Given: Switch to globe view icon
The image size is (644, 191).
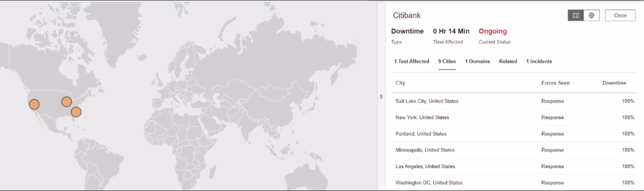Looking at the screenshot, I should [x=591, y=15].
